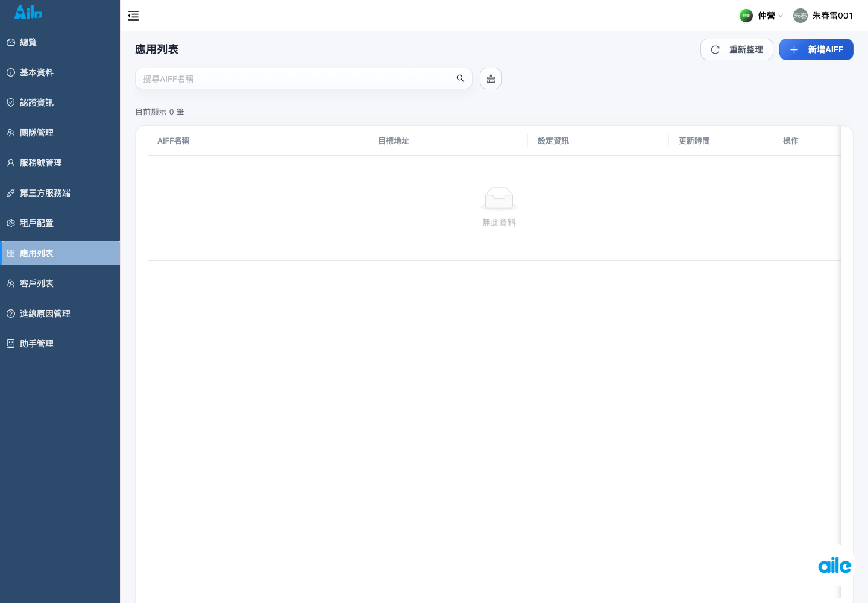The width and height of the screenshot is (868, 603).
Task: Open the 朱春雷001 user menu
Action: pyautogui.click(x=823, y=16)
